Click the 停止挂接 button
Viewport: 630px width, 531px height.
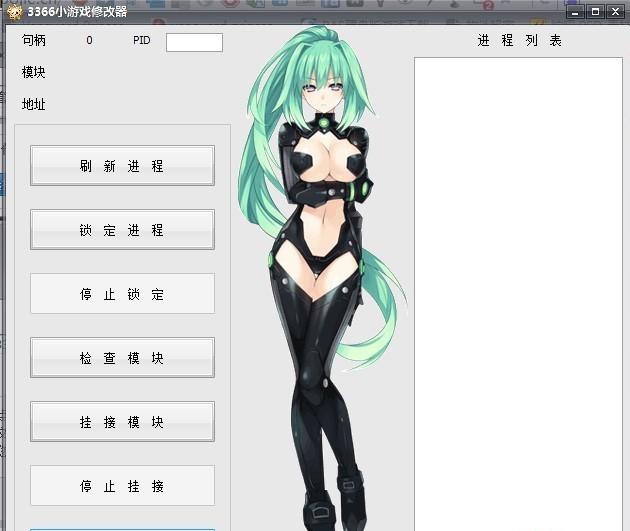tap(122, 486)
